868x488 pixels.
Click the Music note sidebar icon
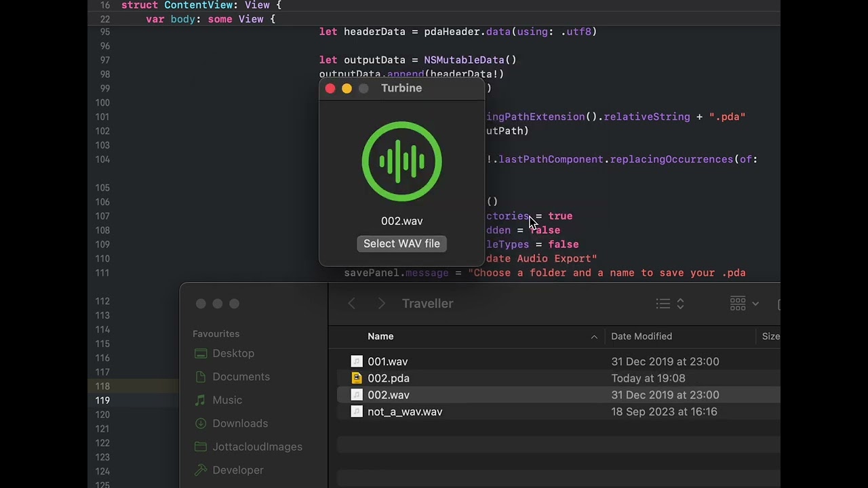(x=200, y=400)
